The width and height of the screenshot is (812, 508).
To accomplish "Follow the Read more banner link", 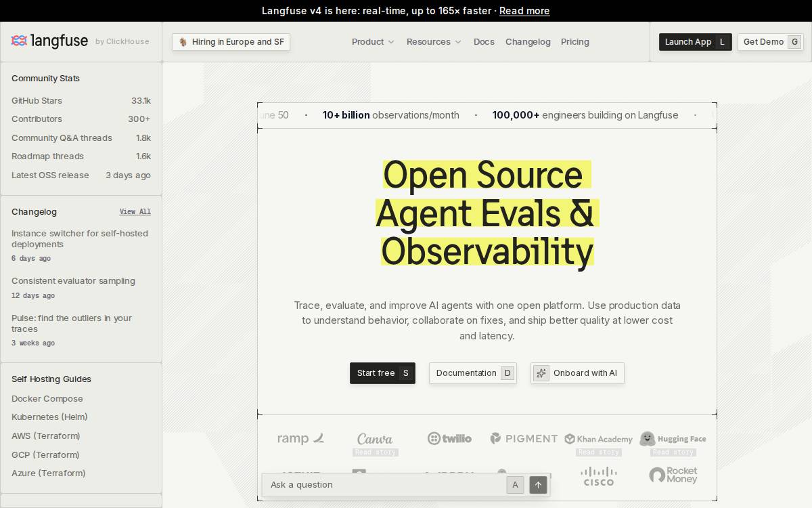I will click(524, 11).
